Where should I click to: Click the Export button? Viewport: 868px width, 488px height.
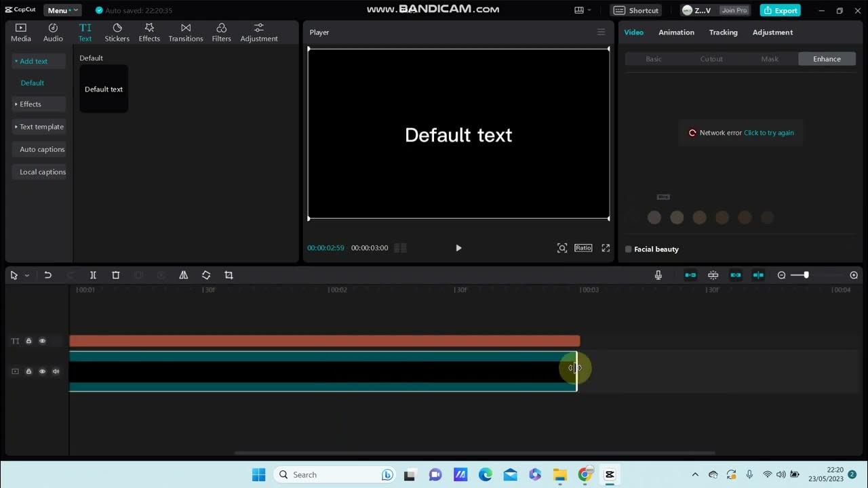(x=780, y=10)
